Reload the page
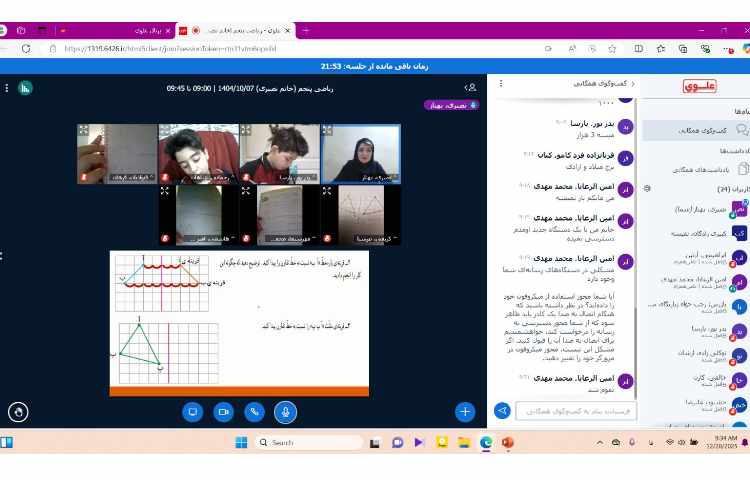The width and height of the screenshot is (750, 480). (26, 49)
